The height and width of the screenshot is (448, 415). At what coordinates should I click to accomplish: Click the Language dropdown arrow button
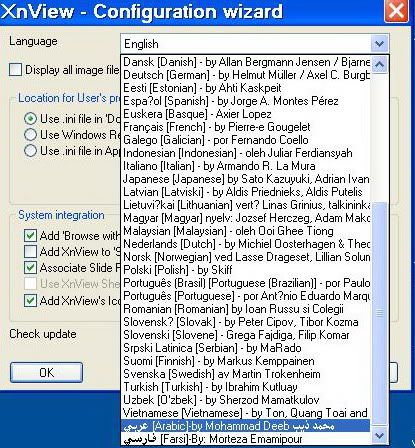click(x=379, y=44)
